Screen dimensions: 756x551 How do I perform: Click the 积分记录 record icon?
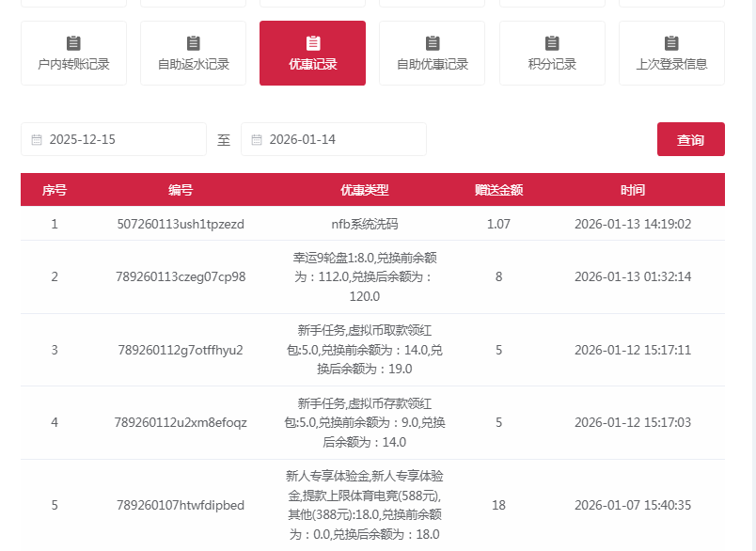(551, 41)
